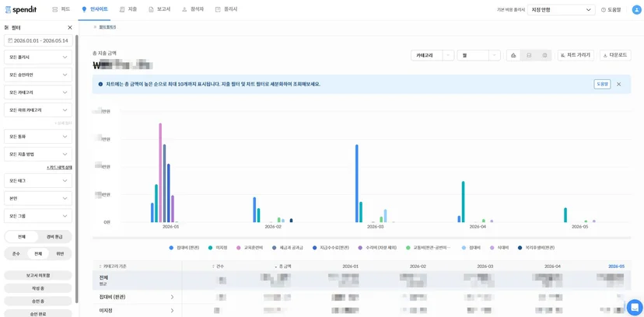The height and width of the screenshot is (317, 644).
Task: Click the tallest blue bar in 2026-03
Action: tap(357, 183)
